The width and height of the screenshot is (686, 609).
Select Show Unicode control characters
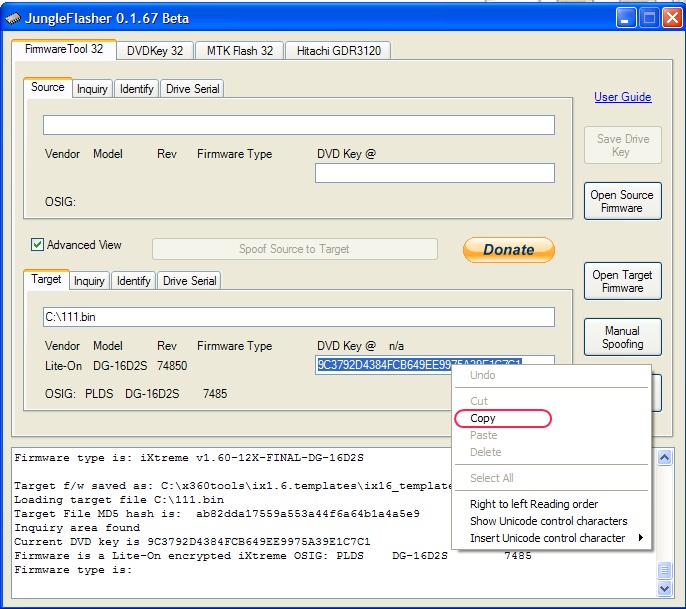coord(551,521)
